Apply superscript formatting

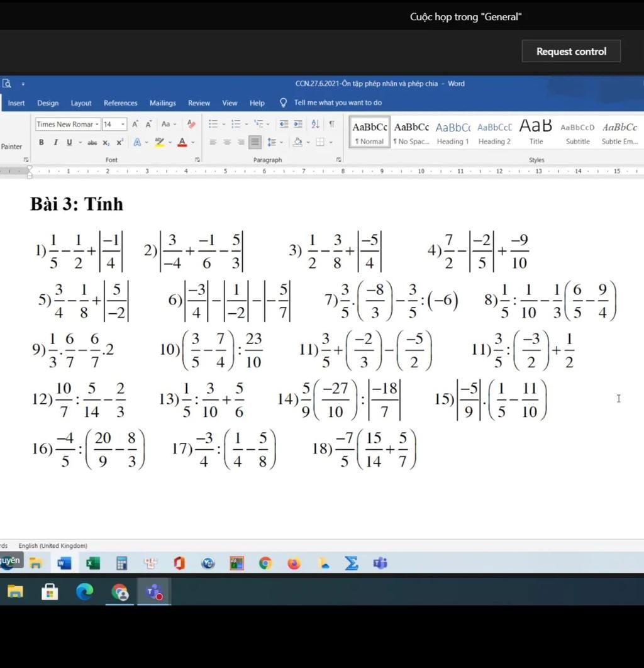[x=120, y=142]
